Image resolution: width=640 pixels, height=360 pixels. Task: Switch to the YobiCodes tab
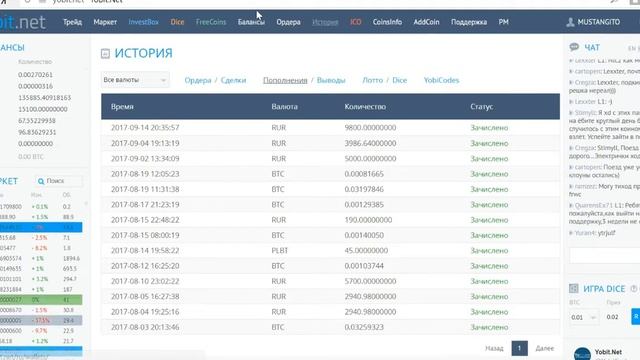[x=441, y=80]
